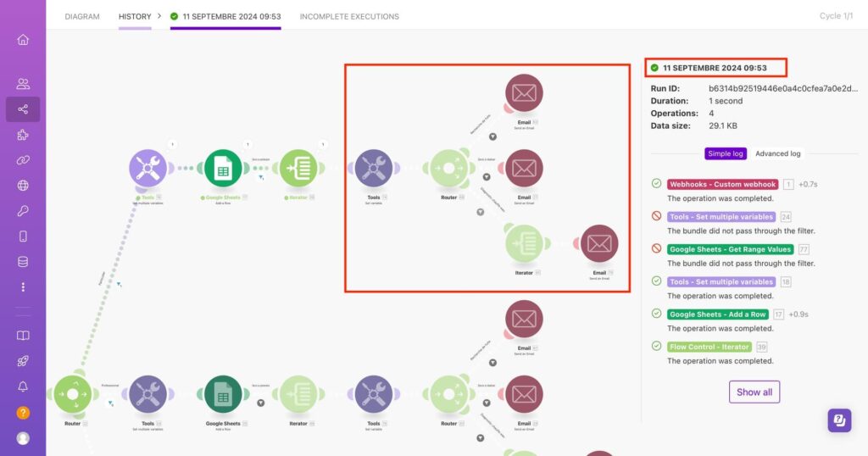Open the Team sidebar icon

coord(23,84)
